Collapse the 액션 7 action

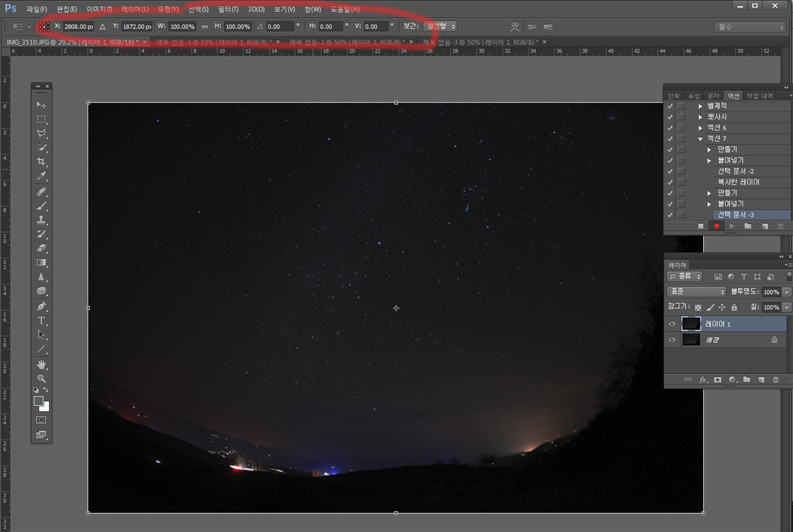pos(700,139)
